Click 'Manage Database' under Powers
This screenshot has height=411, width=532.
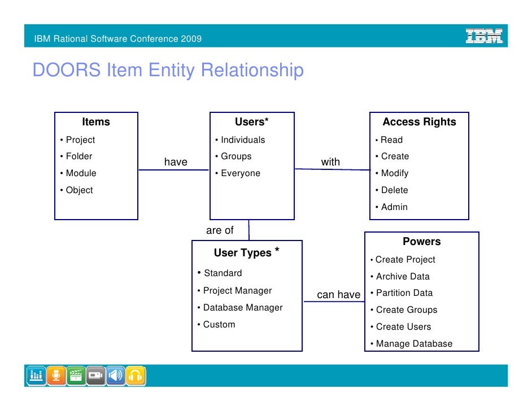point(414,344)
